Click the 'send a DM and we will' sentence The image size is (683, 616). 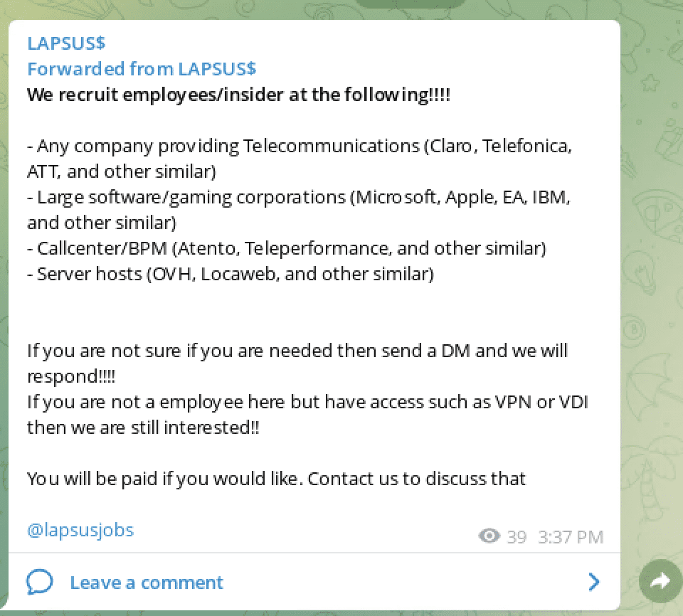(x=297, y=363)
